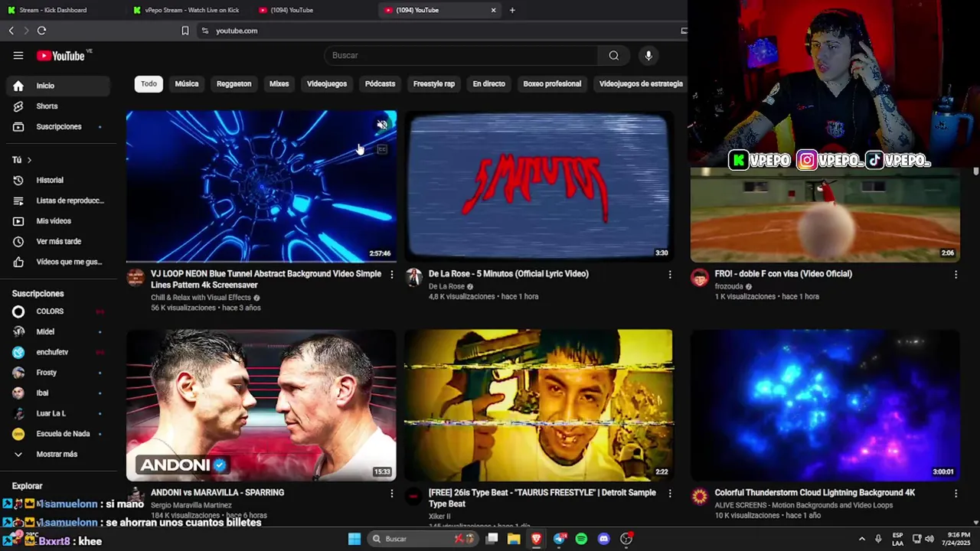Bookmark this page in address bar
This screenshot has width=980, height=551.
(x=185, y=31)
